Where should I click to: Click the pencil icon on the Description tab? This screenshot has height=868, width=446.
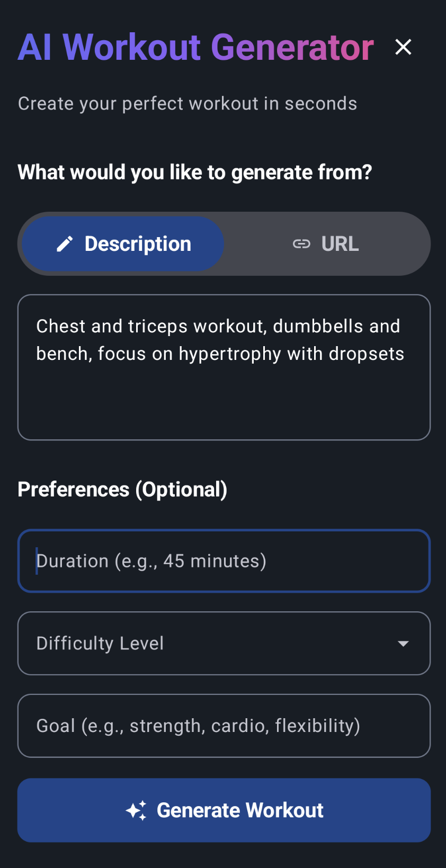(x=65, y=243)
